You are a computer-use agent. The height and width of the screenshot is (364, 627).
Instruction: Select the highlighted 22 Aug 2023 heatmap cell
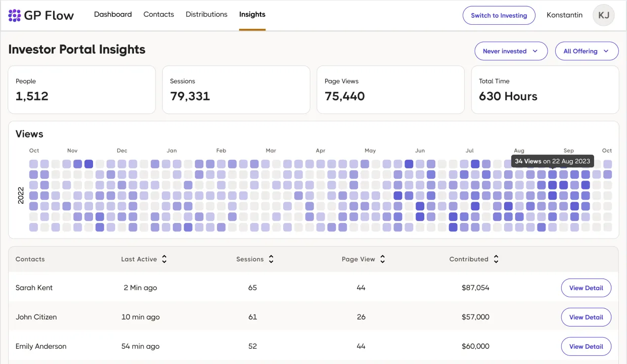(x=553, y=174)
